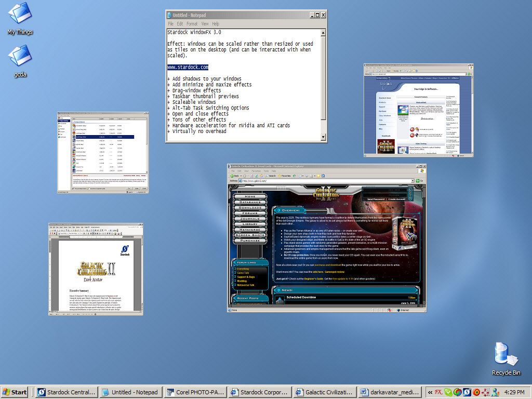Click the highlighted row in Stardock Central list
The width and height of the screenshot is (532, 399).
point(103,137)
